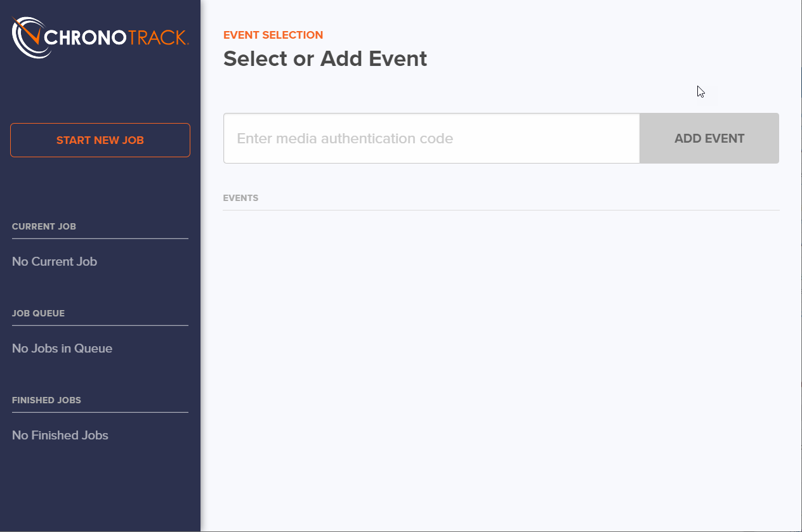802x532 pixels.
Task: Click the No Current Job entry
Action: [x=55, y=262]
